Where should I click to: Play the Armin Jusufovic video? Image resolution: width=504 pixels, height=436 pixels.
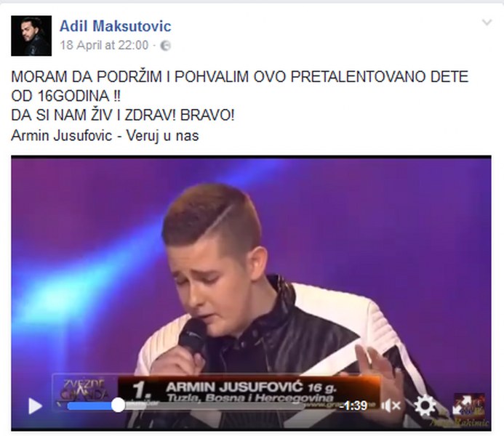(x=36, y=405)
